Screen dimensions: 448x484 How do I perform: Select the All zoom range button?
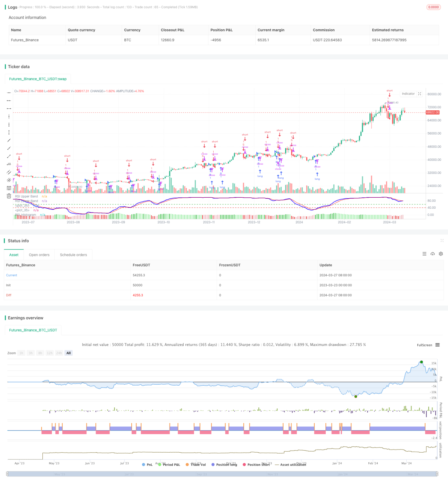pyautogui.click(x=69, y=353)
